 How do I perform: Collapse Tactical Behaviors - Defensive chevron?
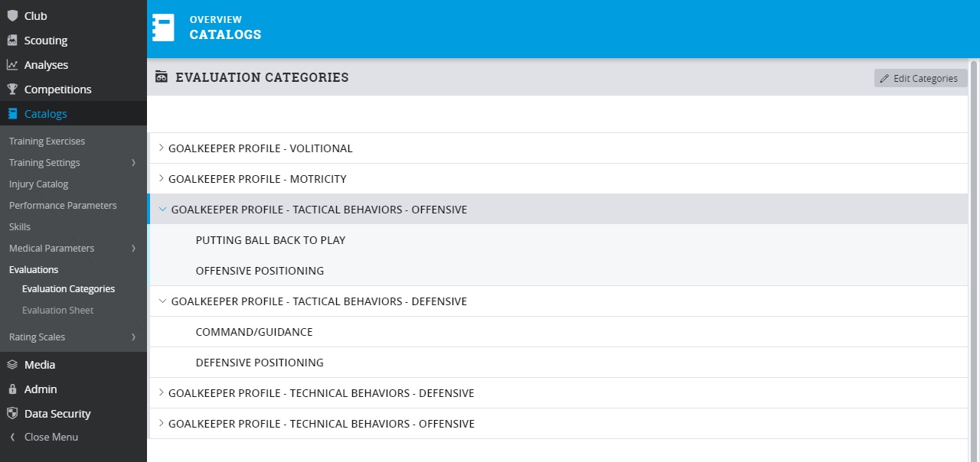tap(162, 301)
